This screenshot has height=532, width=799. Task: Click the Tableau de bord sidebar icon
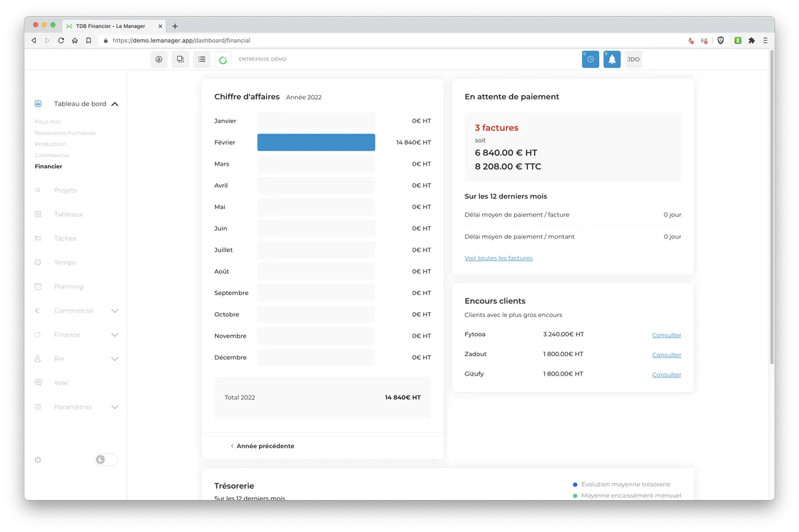click(x=38, y=104)
